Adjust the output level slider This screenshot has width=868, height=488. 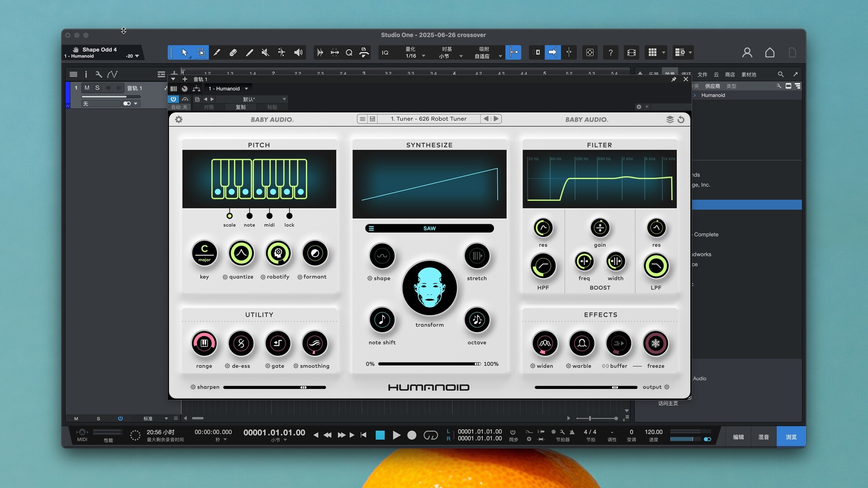585,387
